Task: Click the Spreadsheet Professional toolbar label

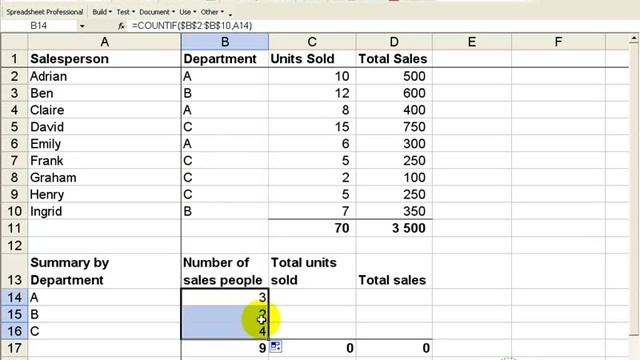Action: 44,12
